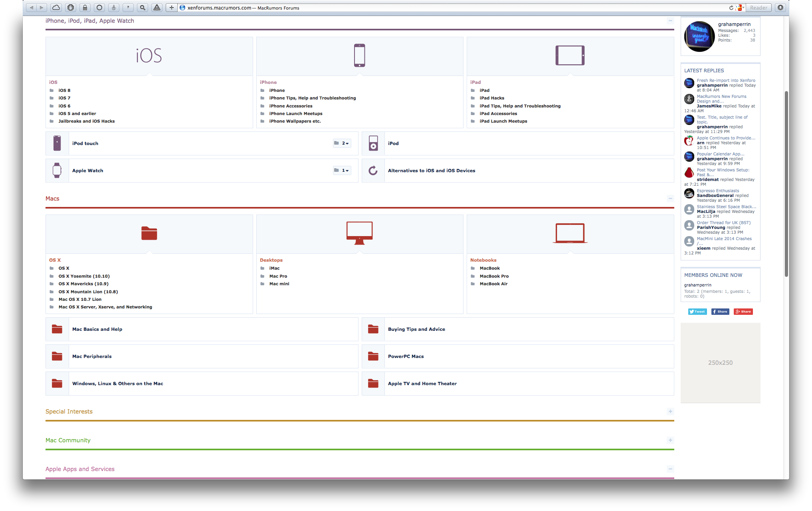The width and height of the screenshot is (812, 511).
Task: Open the MacBook Air forum
Action: point(493,284)
